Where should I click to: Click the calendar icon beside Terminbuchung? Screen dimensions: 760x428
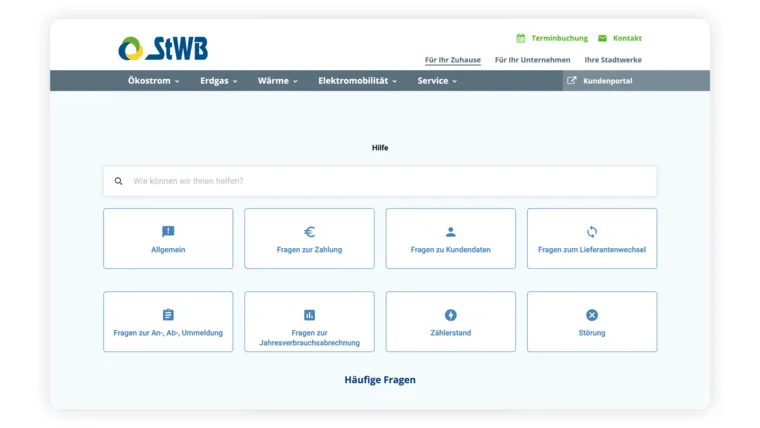[x=521, y=38]
